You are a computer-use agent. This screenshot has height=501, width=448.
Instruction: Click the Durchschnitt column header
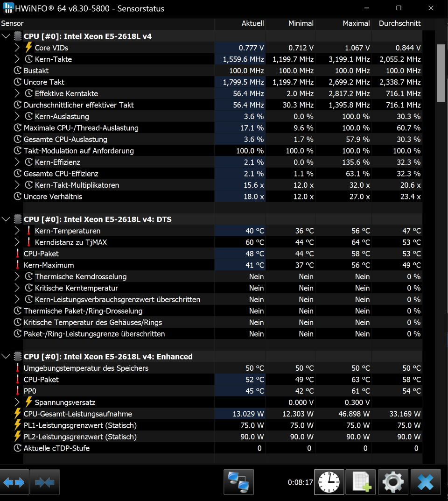pos(397,23)
